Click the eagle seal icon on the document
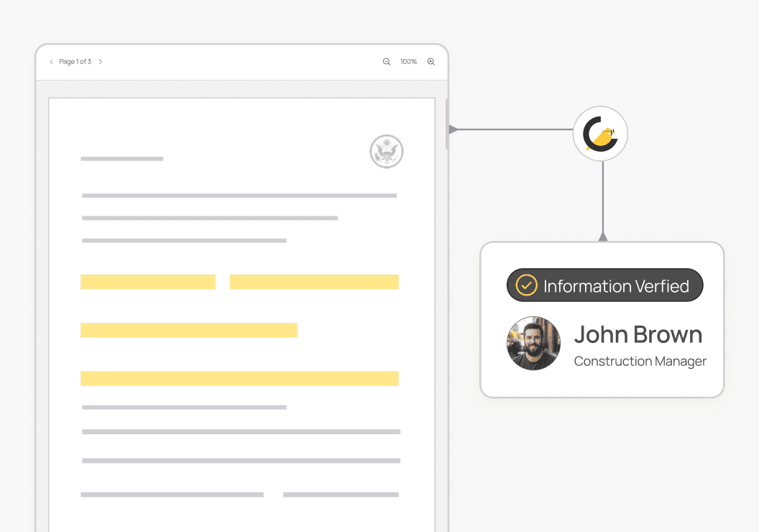The image size is (759, 532). (387, 152)
